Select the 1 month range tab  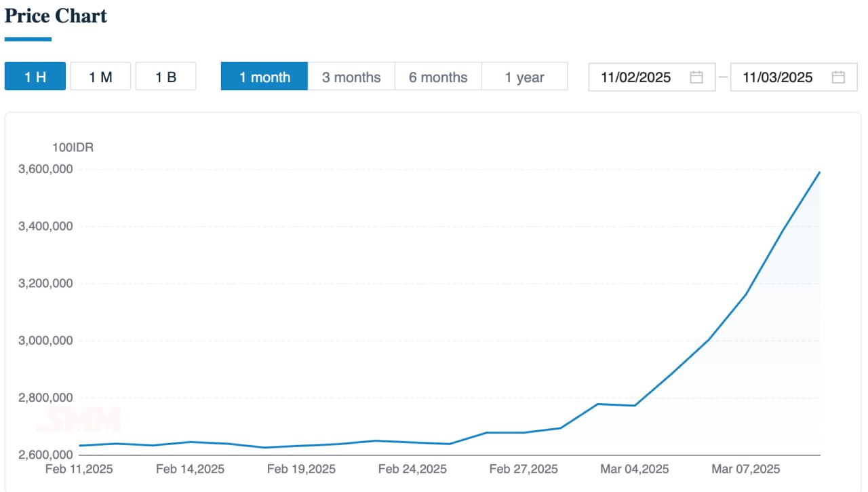pos(264,77)
